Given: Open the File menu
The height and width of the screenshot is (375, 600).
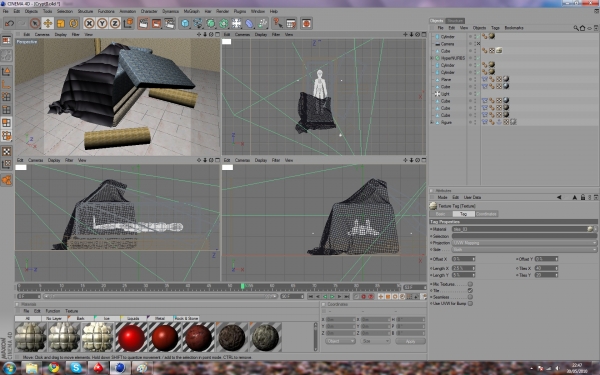Looking at the screenshot, I should point(6,11).
